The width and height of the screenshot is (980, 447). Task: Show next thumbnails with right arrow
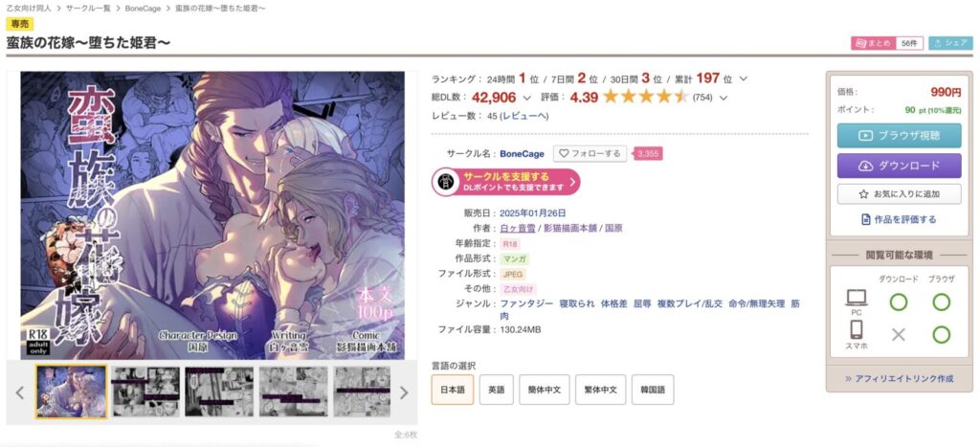point(404,392)
